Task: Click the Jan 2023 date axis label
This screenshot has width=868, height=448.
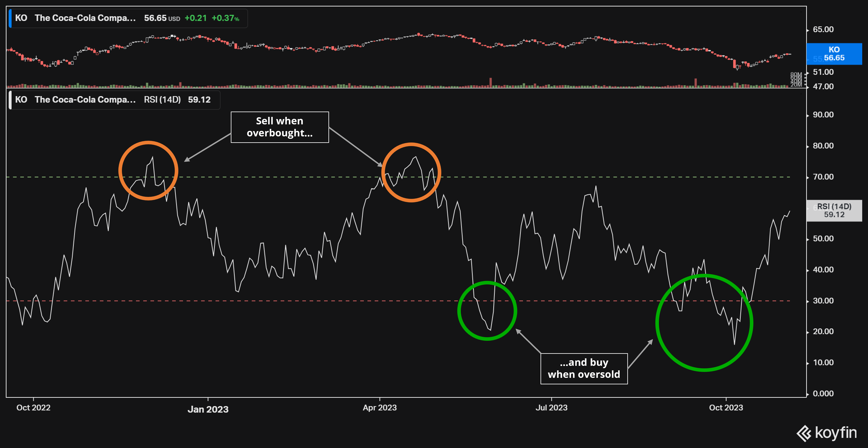Action: [208, 409]
